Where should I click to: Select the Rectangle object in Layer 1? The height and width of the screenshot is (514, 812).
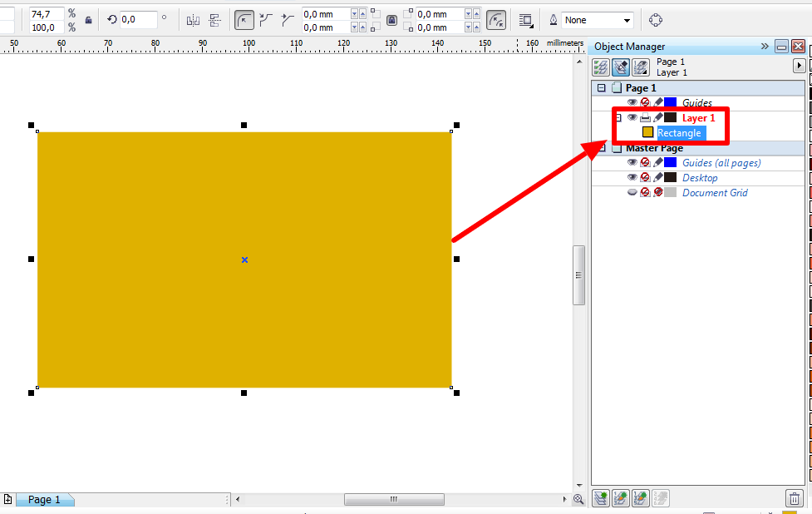pyautogui.click(x=679, y=133)
